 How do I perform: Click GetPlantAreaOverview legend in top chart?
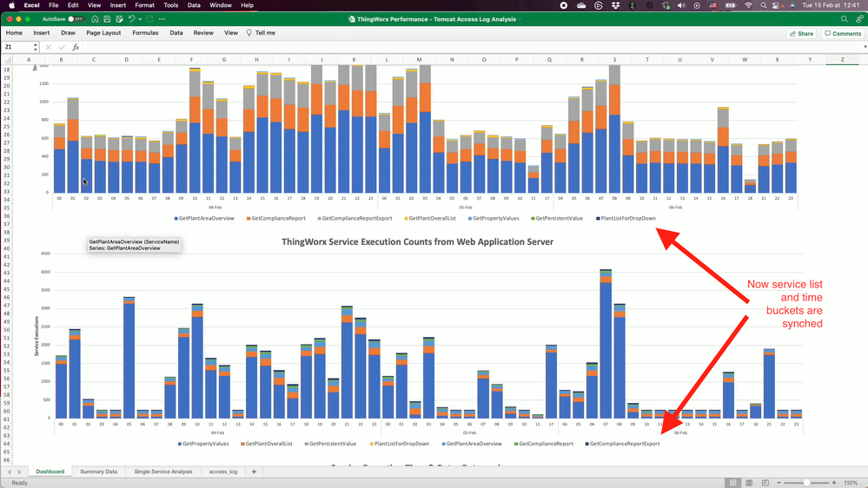(204, 218)
